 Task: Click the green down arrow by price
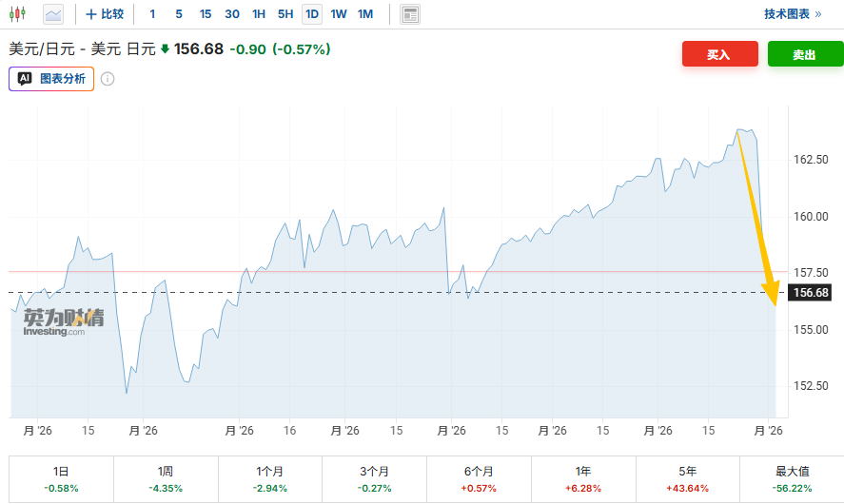point(166,48)
